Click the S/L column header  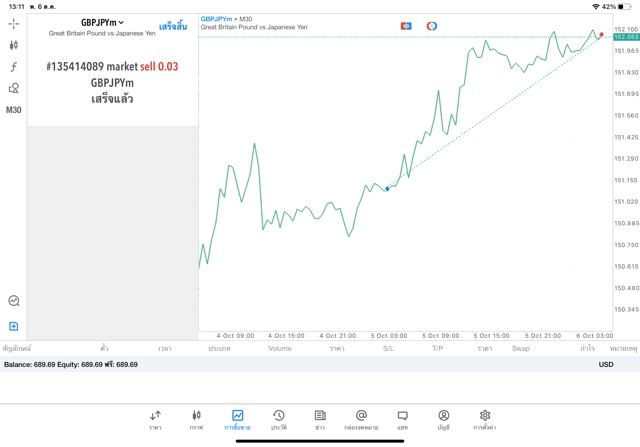[388, 349]
